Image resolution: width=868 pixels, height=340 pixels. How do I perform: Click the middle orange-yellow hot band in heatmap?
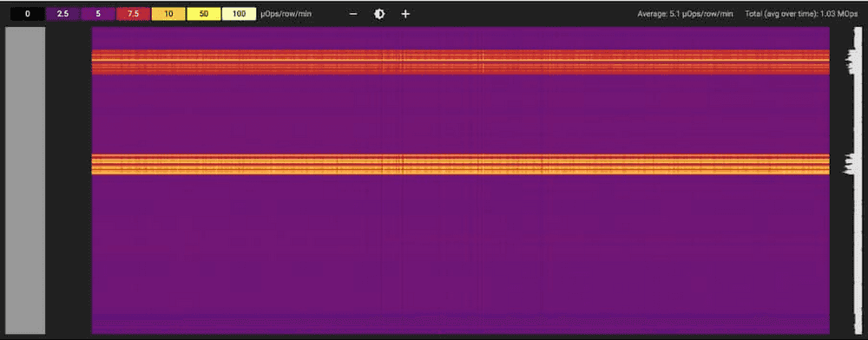pos(461,164)
